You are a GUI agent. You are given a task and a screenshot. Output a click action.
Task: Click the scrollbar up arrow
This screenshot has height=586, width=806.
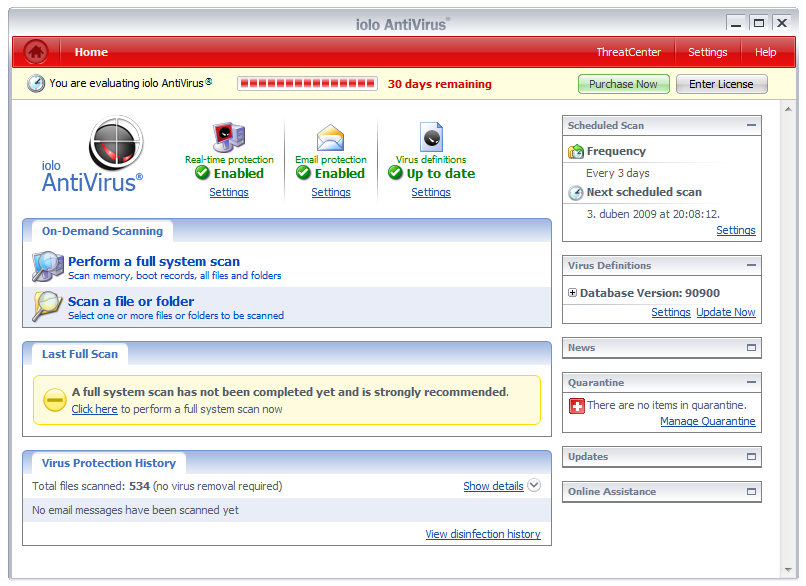click(x=788, y=109)
